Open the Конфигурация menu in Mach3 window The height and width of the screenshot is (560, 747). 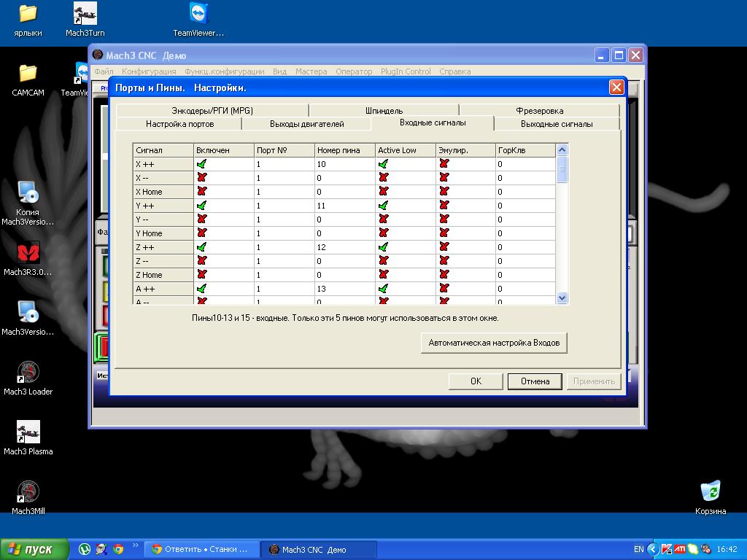click(x=149, y=71)
